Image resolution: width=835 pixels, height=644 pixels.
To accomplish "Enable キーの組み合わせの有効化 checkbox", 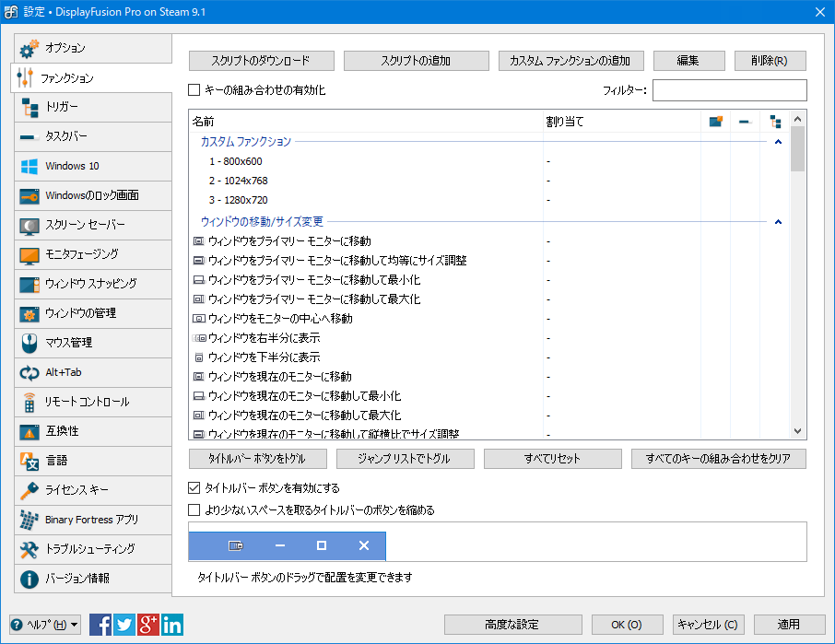I will click(x=194, y=89).
